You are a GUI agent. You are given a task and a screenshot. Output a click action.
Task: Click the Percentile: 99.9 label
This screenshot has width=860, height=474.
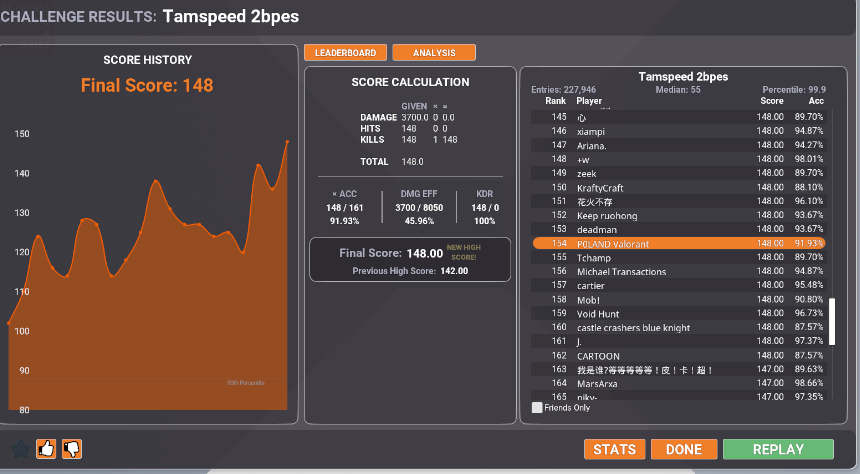[x=794, y=89]
